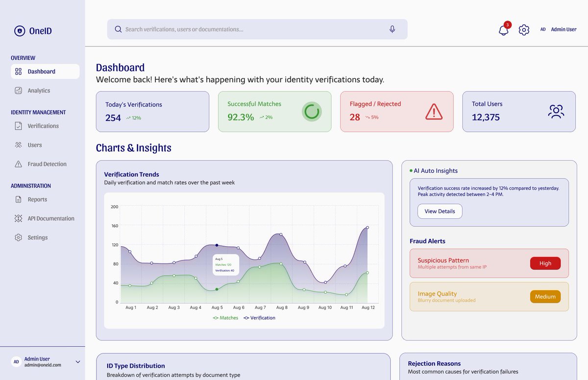Viewport: 588px width, 380px height.
Task: Click Today's Verifications card
Action: pyautogui.click(x=152, y=112)
